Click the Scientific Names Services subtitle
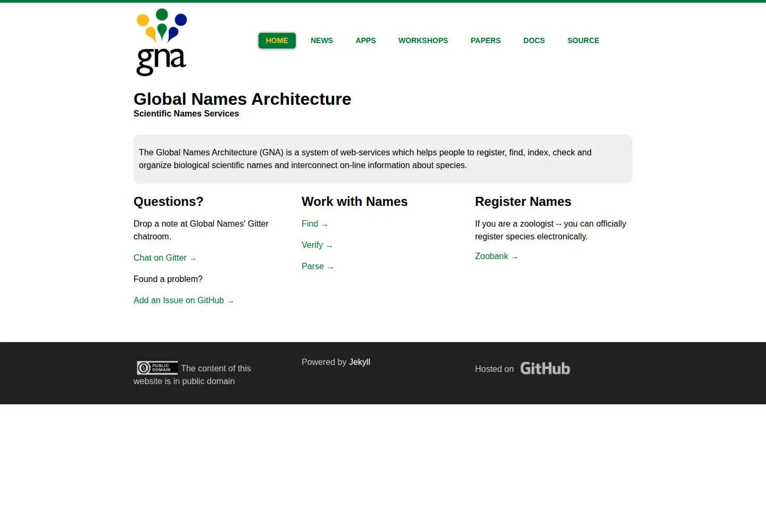 tap(186, 114)
